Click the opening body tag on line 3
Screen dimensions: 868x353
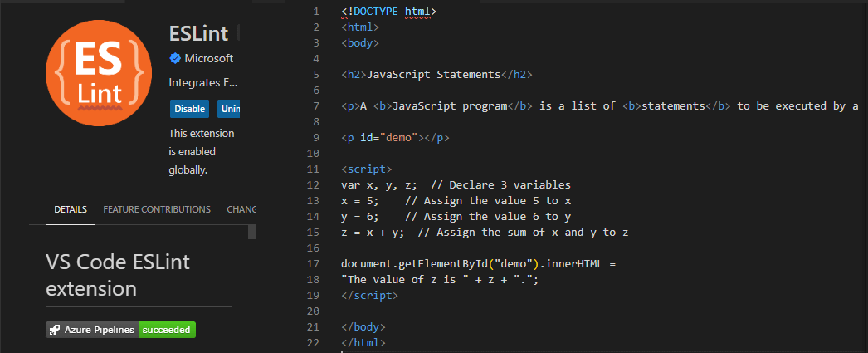[x=360, y=42]
